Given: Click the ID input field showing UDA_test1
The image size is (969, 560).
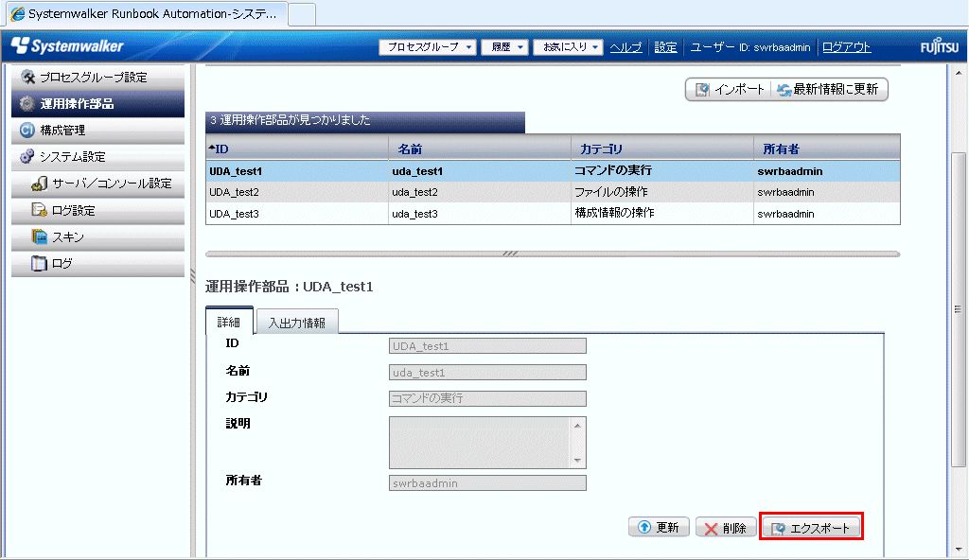Looking at the screenshot, I should click(x=487, y=345).
